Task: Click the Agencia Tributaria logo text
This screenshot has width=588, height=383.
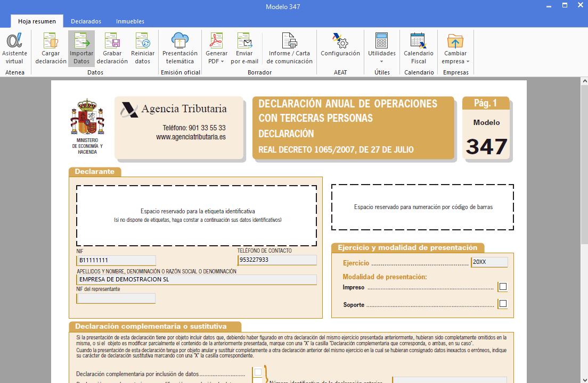Action: coord(184,109)
